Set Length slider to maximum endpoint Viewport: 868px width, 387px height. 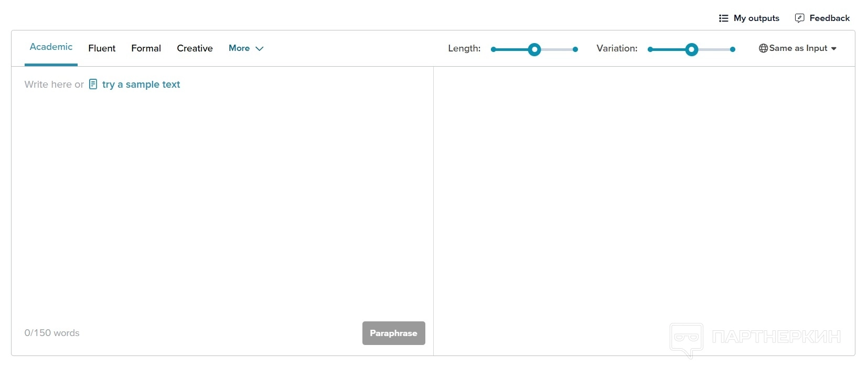click(x=575, y=49)
